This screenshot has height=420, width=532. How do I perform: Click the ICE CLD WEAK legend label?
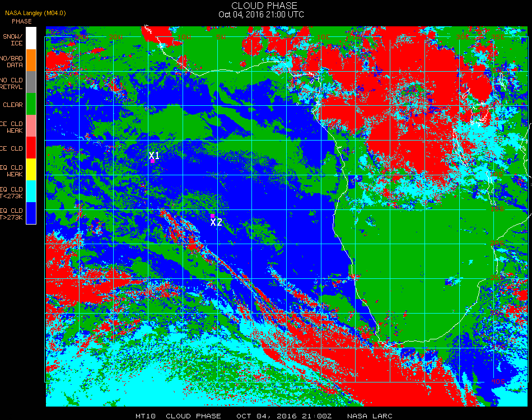coord(12,127)
